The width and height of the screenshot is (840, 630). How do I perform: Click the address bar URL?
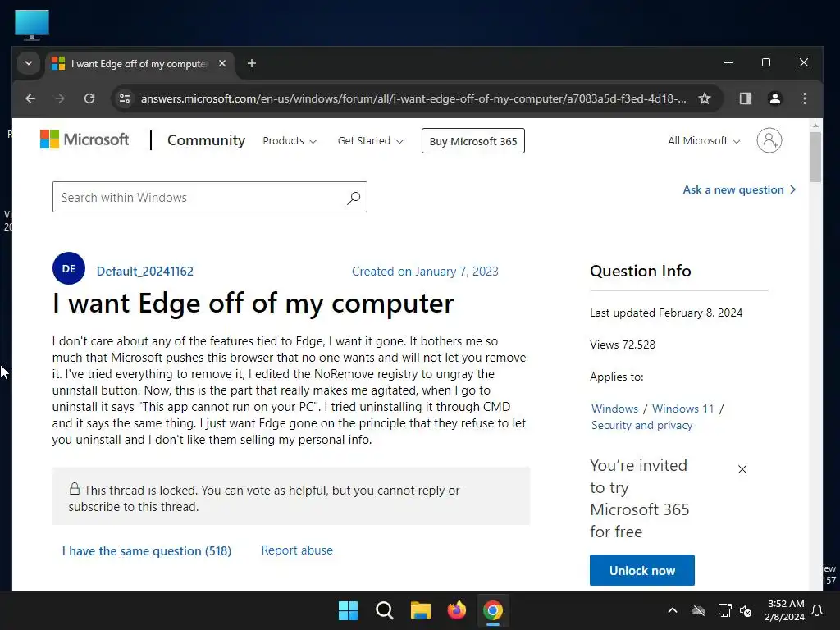click(413, 98)
